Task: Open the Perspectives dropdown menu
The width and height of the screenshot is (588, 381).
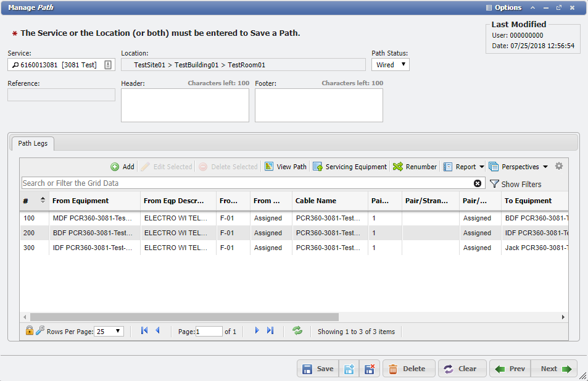Action: 518,167
